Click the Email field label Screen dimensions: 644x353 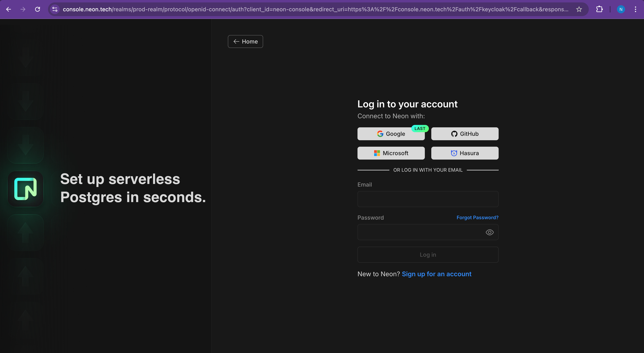365,185
